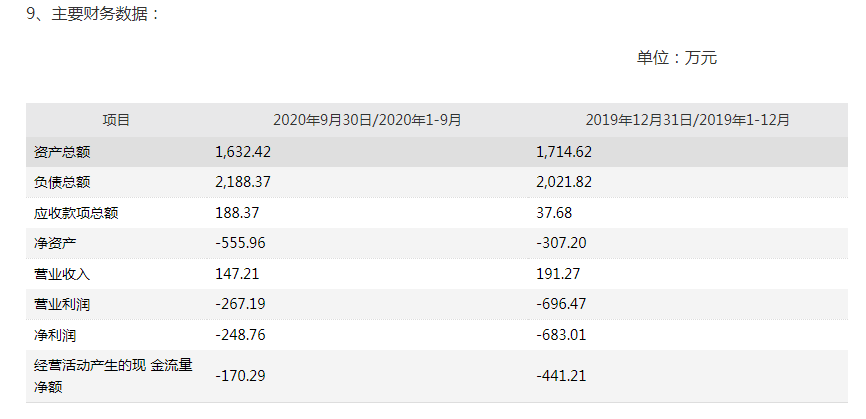Click the 2,021.82 liabilities value for 2019

click(x=565, y=182)
